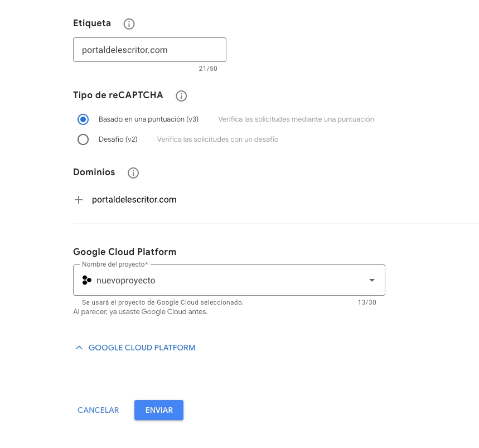Image resolution: width=479 pixels, height=448 pixels.
Task: Select the v3 score-based radio button
Action: point(83,119)
